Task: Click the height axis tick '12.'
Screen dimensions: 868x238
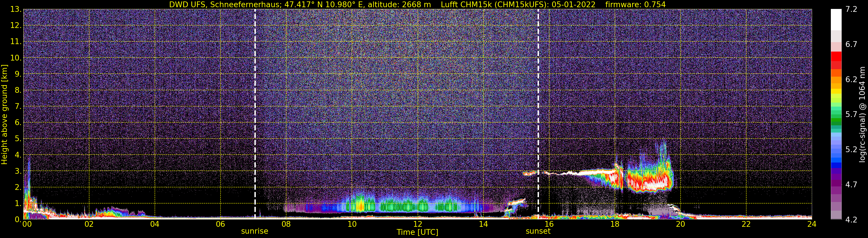Action: (16, 26)
